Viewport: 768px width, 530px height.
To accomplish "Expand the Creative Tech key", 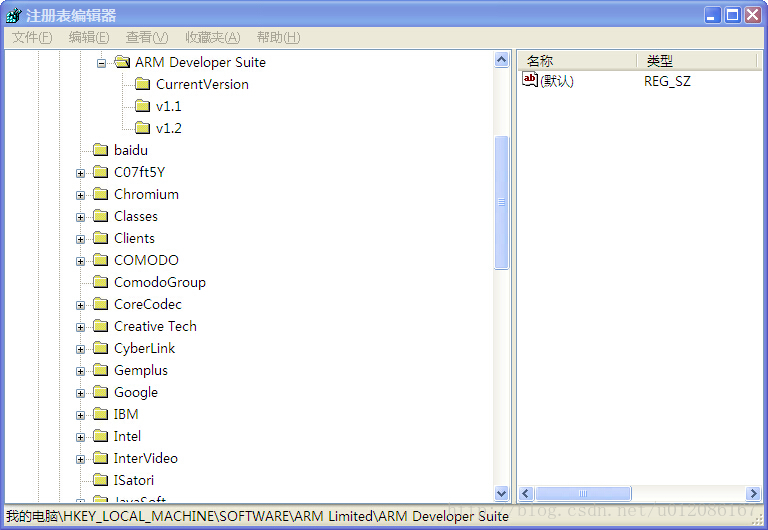I will (80, 328).
